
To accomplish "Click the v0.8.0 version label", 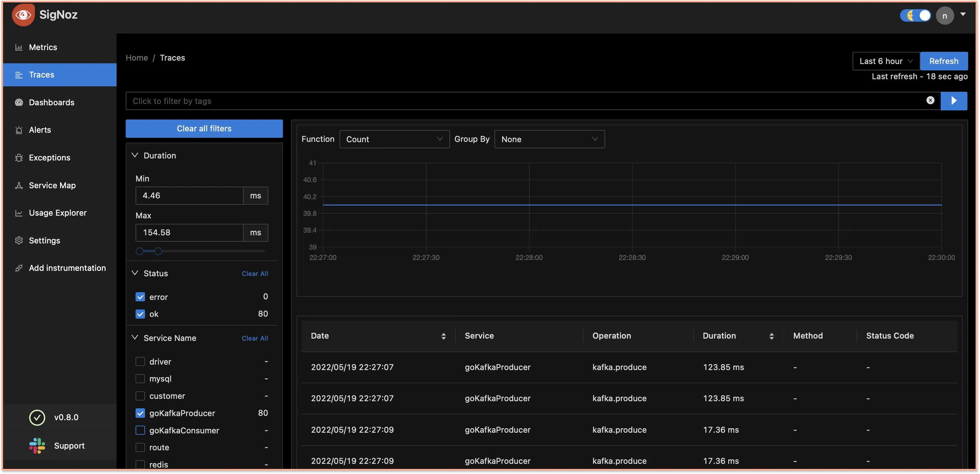I will [x=66, y=418].
